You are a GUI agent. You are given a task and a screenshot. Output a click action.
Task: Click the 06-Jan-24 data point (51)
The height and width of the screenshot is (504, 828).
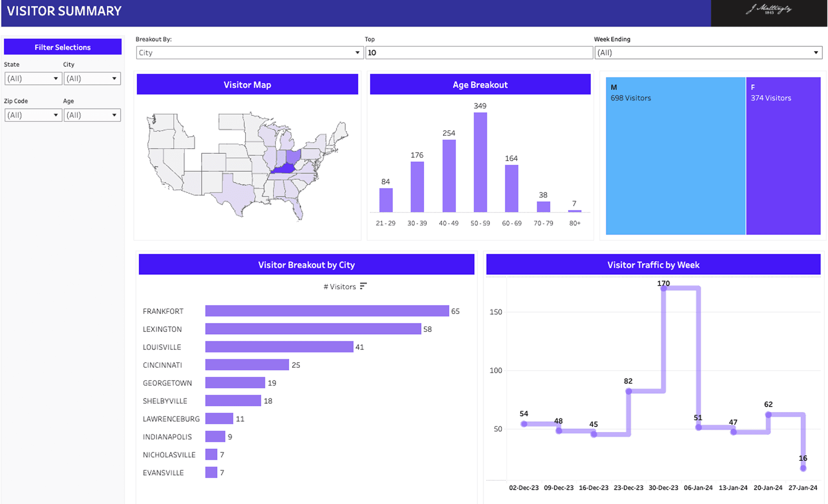[x=699, y=427]
